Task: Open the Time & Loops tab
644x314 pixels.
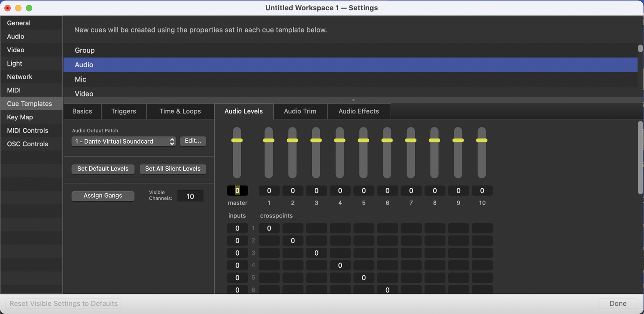Action: click(x=180, y=111)
